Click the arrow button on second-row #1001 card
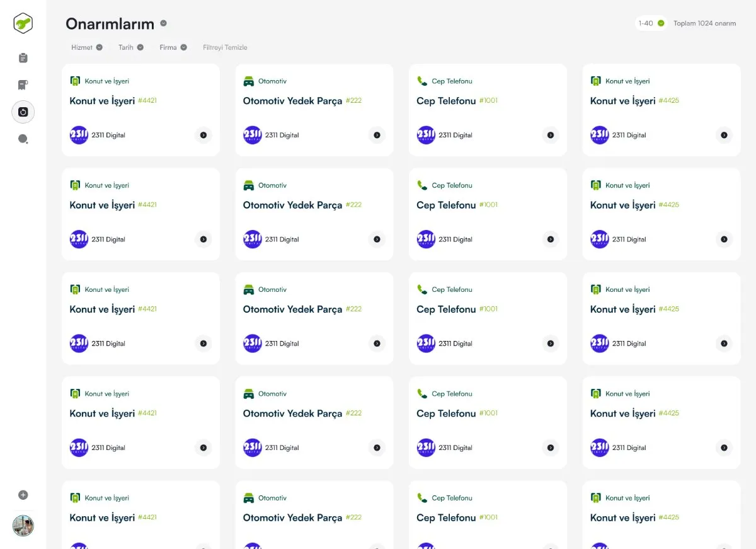Viewport: 756px width, 549px height. click(x=551, y=240)
